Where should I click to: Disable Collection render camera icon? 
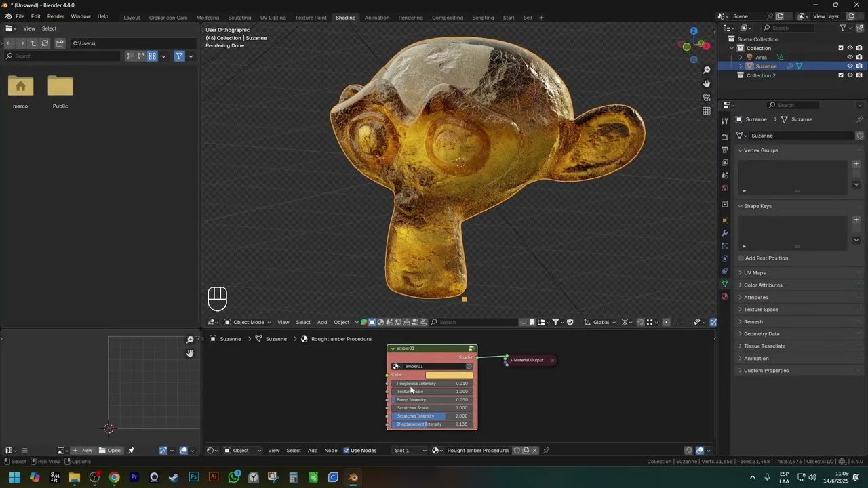point(859,48)
